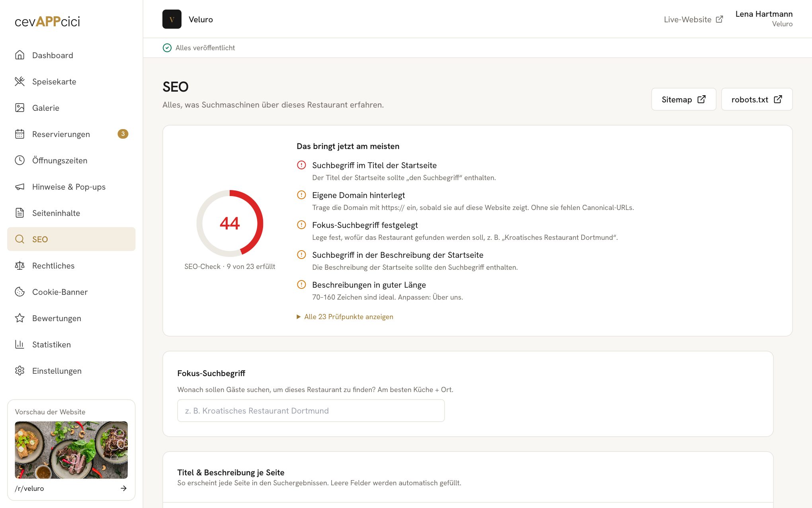Open the robots.txt button

(x=757, y=99)
